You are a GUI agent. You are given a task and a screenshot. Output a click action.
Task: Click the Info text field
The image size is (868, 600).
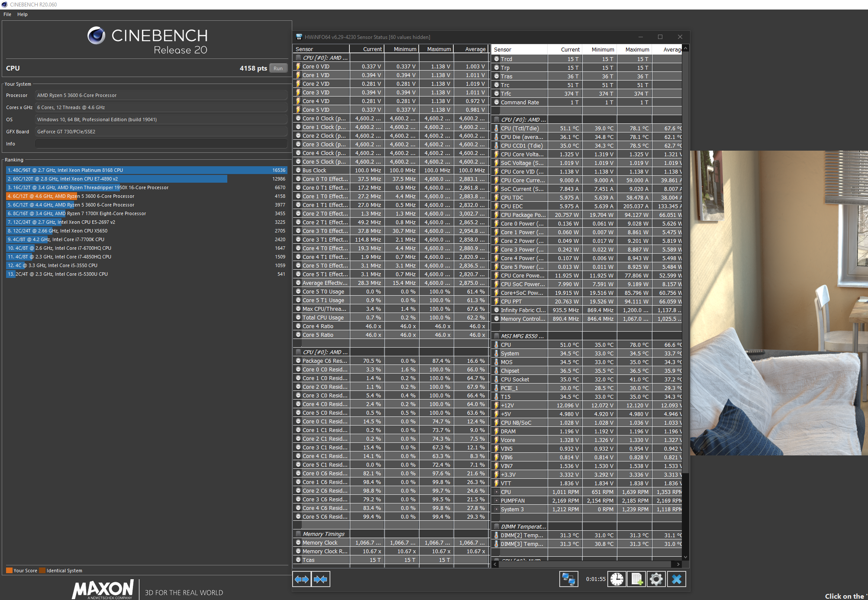(161, 144)
